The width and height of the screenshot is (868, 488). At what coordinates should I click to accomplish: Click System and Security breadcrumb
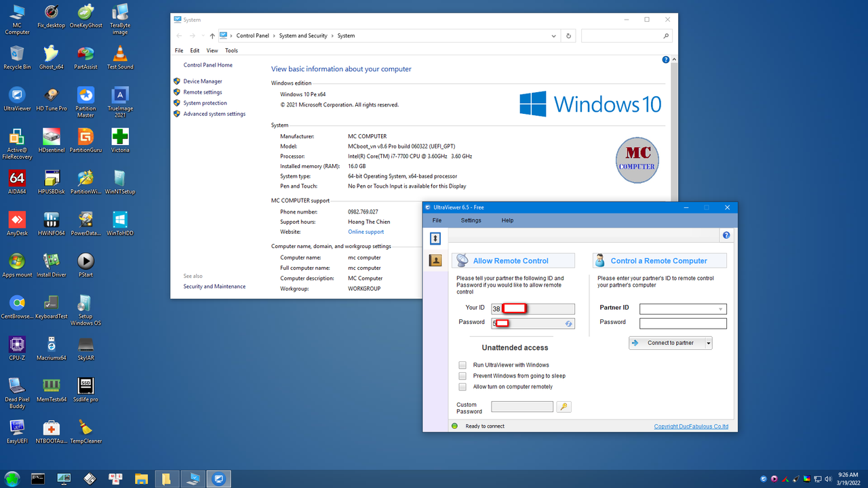[x=303, y=36]
